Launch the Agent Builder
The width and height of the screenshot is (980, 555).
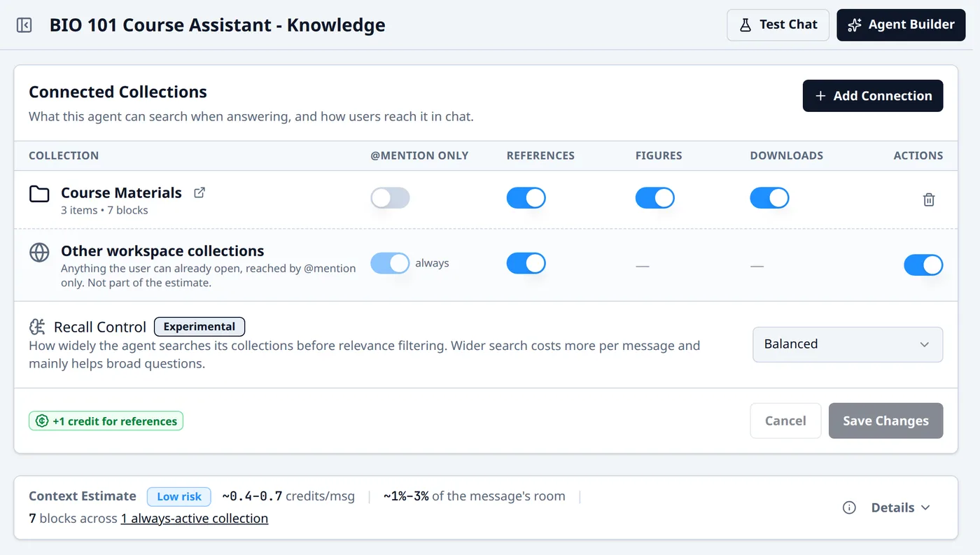point(902,24)
